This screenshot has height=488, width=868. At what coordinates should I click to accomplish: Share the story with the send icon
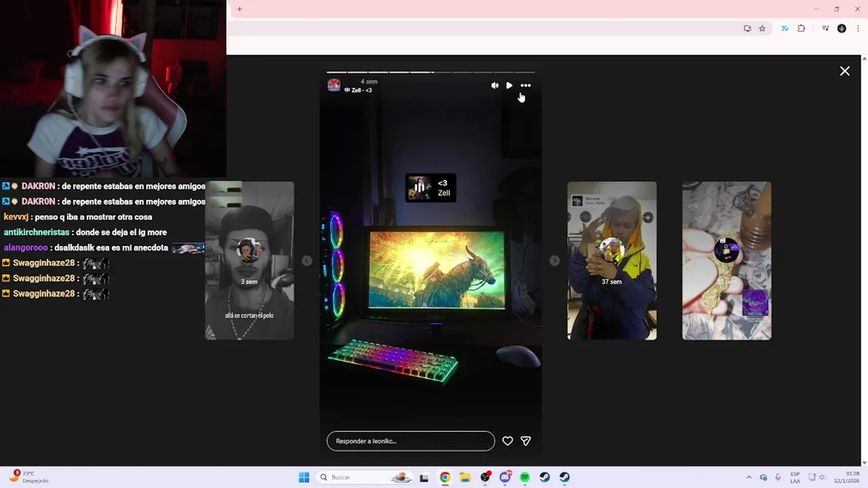[x=526, y=441]
